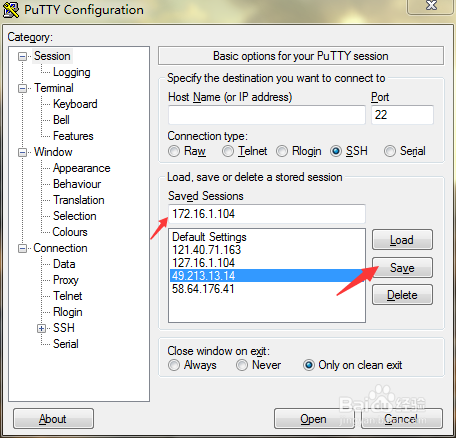Click the Saved Sessions name field

(x=267, y=214)
